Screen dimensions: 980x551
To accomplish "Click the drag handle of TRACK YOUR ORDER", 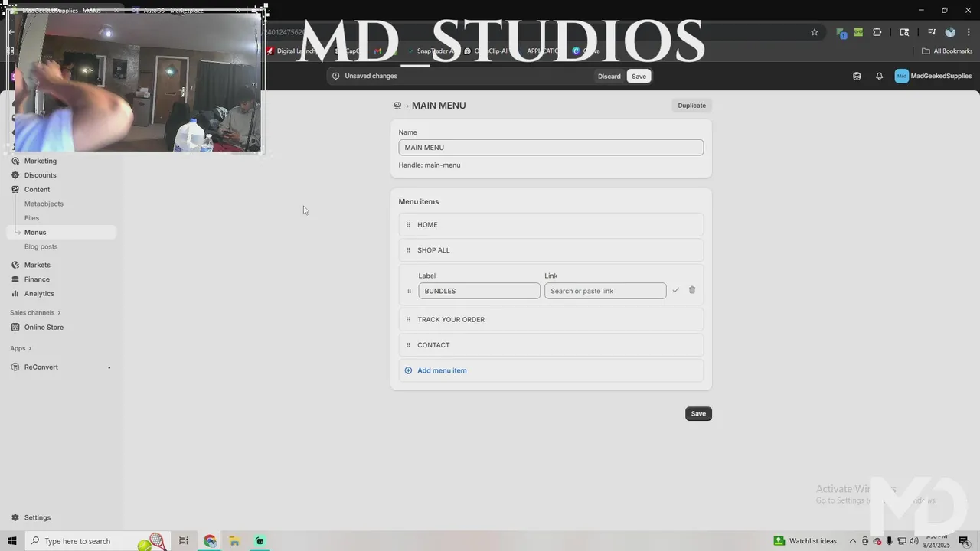I will tap(408, 320).
